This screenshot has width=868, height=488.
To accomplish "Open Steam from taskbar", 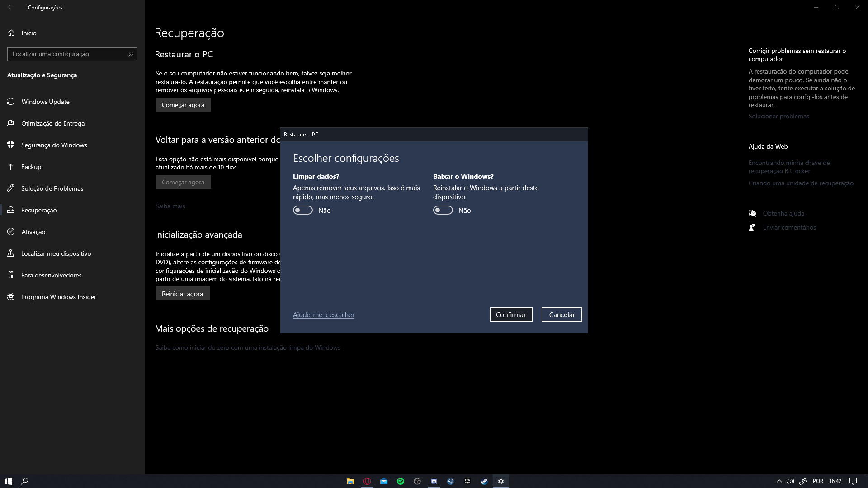I will (x=484, y=481).
